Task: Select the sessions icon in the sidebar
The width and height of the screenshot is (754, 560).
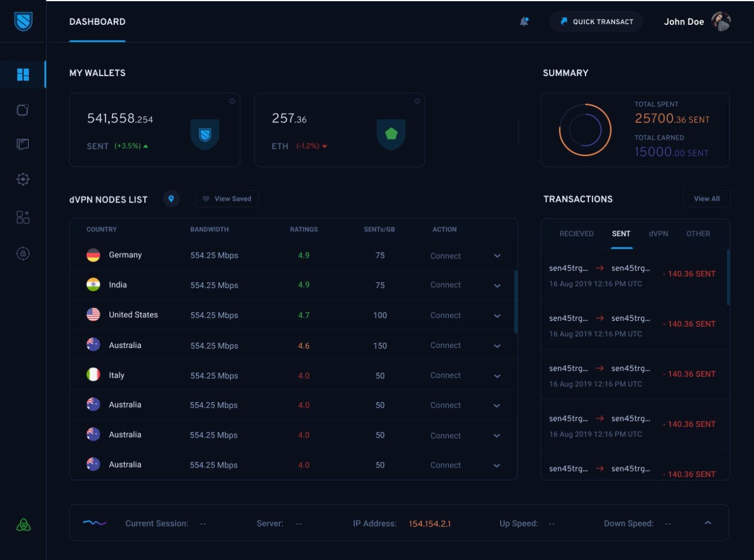Action: pos(22,110)
